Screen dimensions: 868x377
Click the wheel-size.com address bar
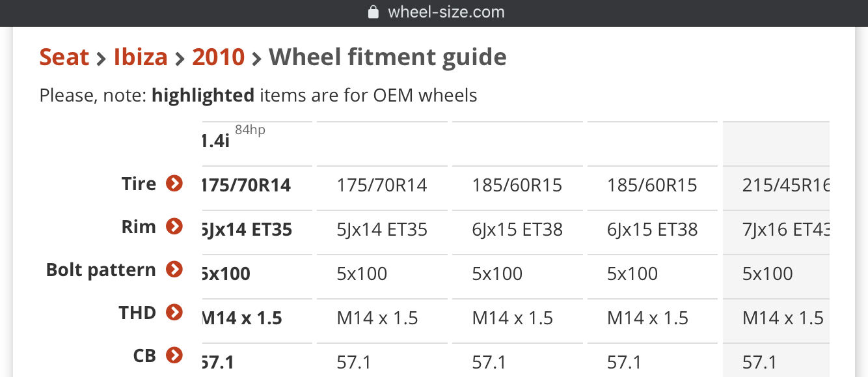[445, 12]
